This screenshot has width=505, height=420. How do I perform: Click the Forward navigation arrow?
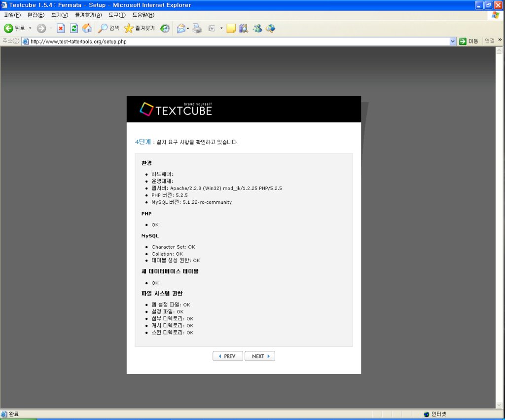41,28
